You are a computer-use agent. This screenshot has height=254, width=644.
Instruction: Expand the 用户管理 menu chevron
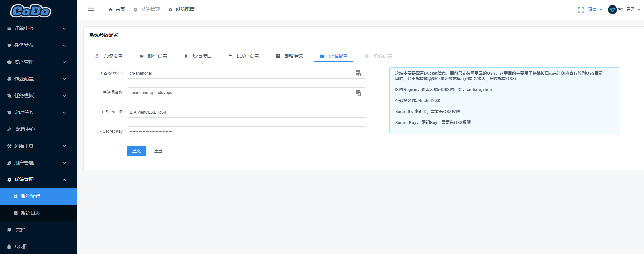[x=64, y=163]
